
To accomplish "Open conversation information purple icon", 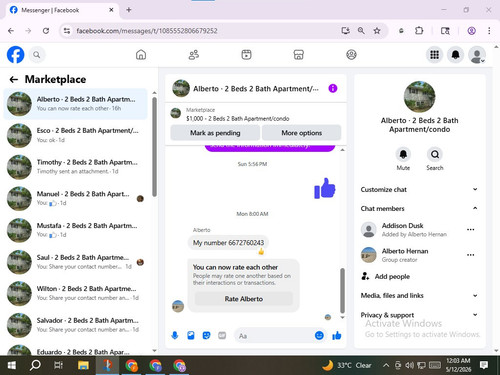I will pos(333,88).
